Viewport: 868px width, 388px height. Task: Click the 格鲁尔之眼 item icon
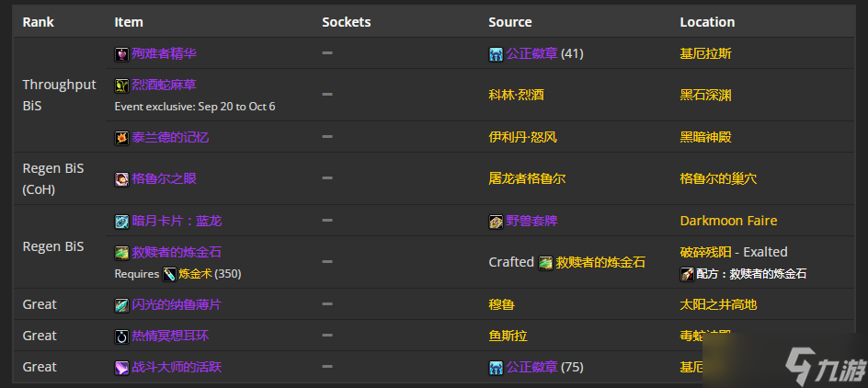coord(121,179)
